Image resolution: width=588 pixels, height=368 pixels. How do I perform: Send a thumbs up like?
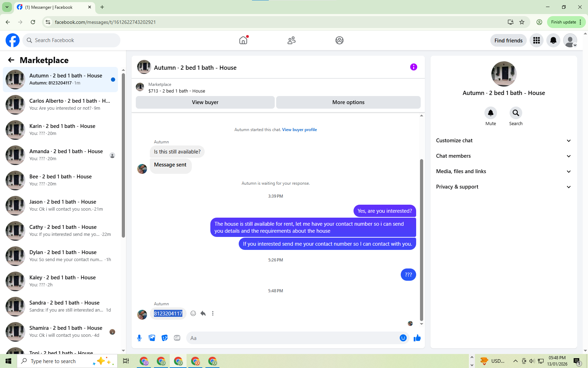417,338
